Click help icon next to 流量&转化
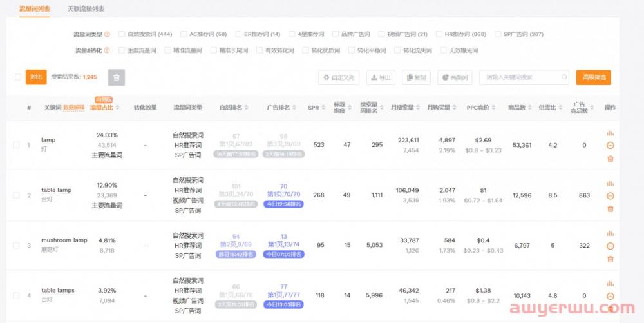This screenshot has height=323, width=644. (107, 50)
